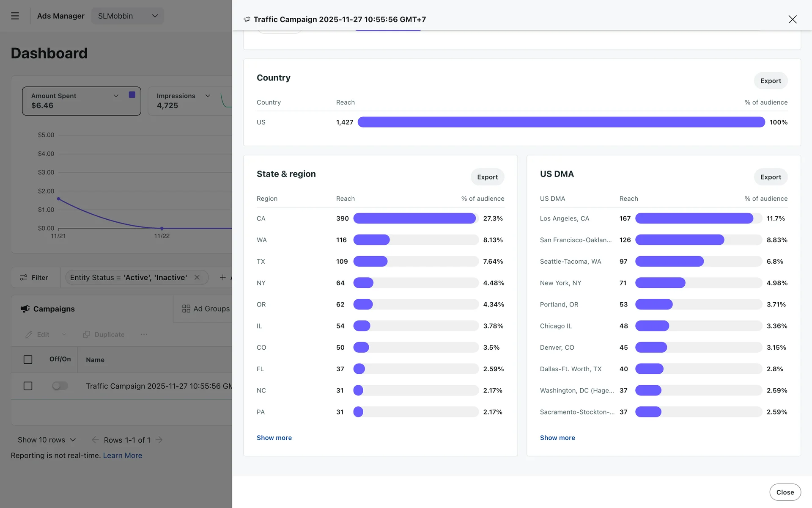Click the Duplicate campaign icon

point(87,334)
